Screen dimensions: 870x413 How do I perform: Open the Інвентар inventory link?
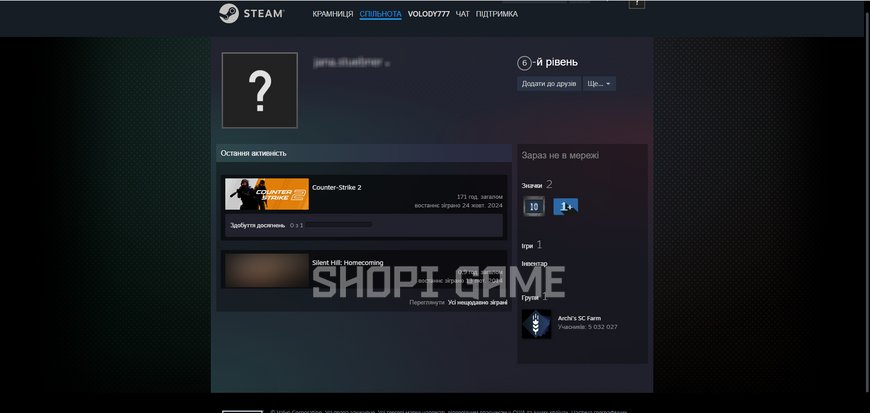pos(534,264)
